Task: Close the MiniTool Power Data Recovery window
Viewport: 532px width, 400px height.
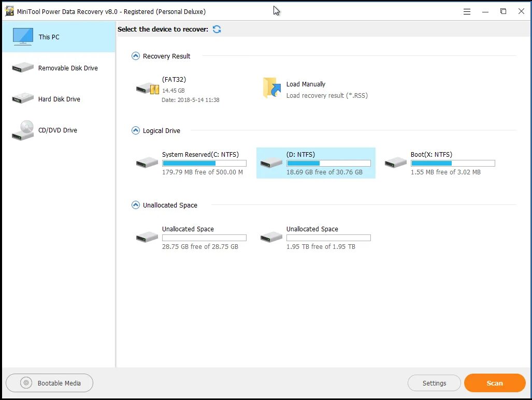Action: coord(522,11)
